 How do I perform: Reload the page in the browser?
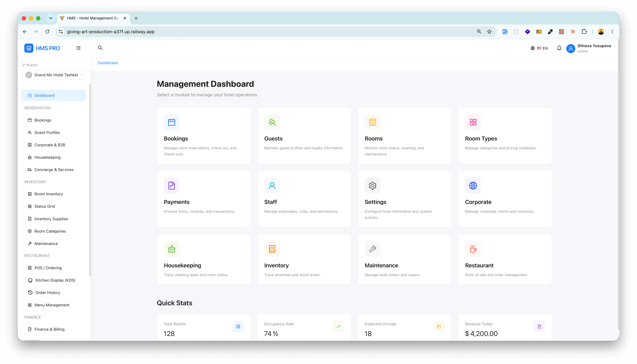point(47,32)
